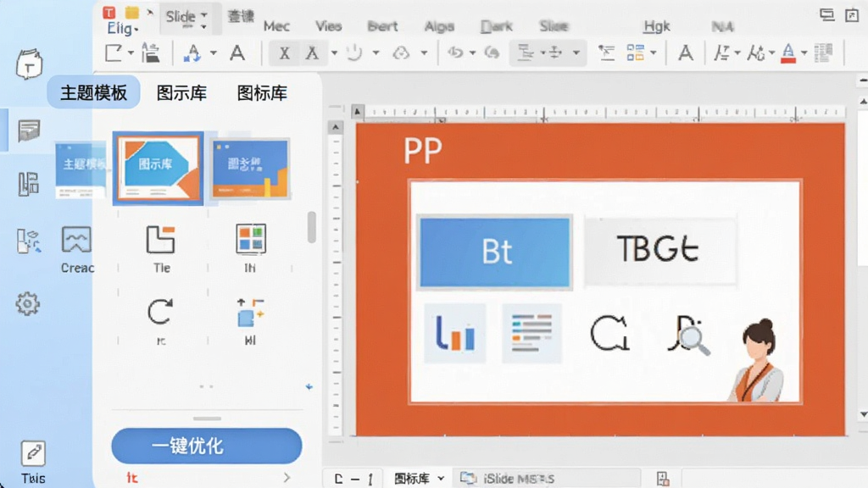This screenshot has height=488, width=868.
Task: Select the bar chart icon on slide
Action: coord(455,333)
